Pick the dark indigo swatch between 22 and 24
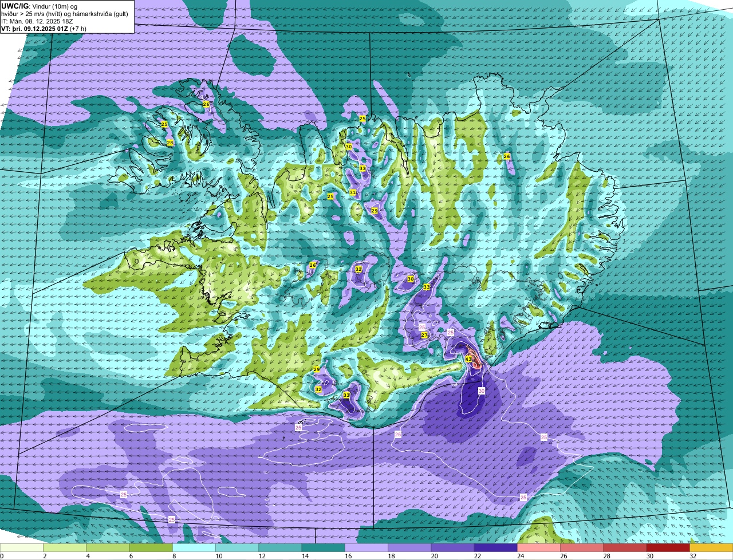 (x=496, y=547)
